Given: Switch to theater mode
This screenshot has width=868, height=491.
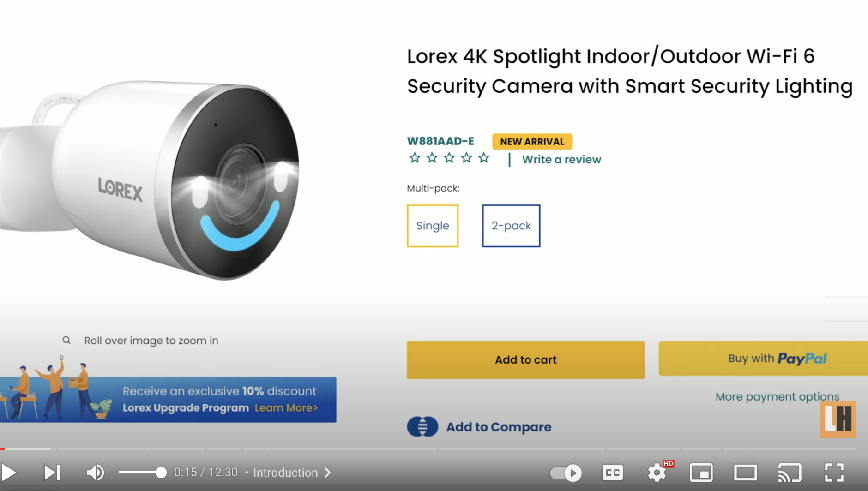Looking at the screenshot, I should [x=745, y=473].
